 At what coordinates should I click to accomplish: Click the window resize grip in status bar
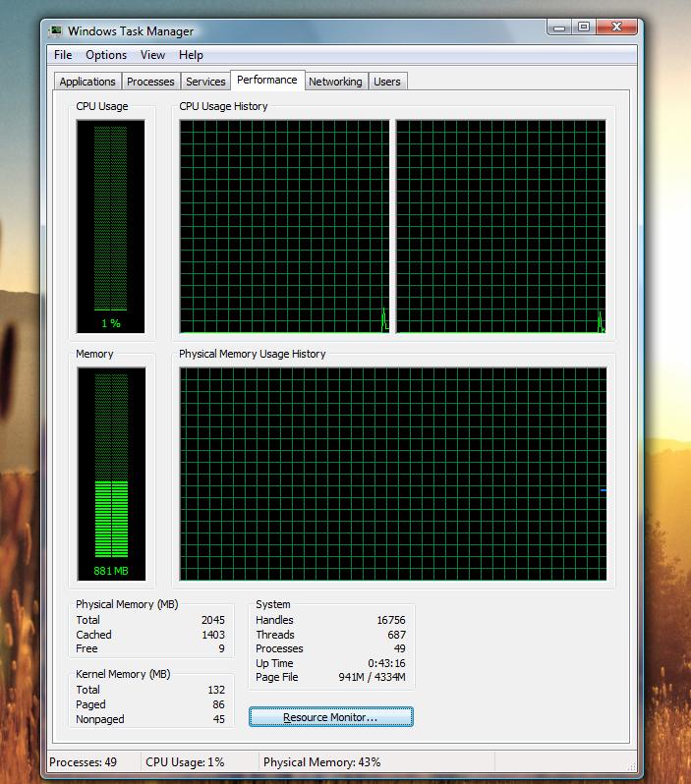click(x=631, y=766)
